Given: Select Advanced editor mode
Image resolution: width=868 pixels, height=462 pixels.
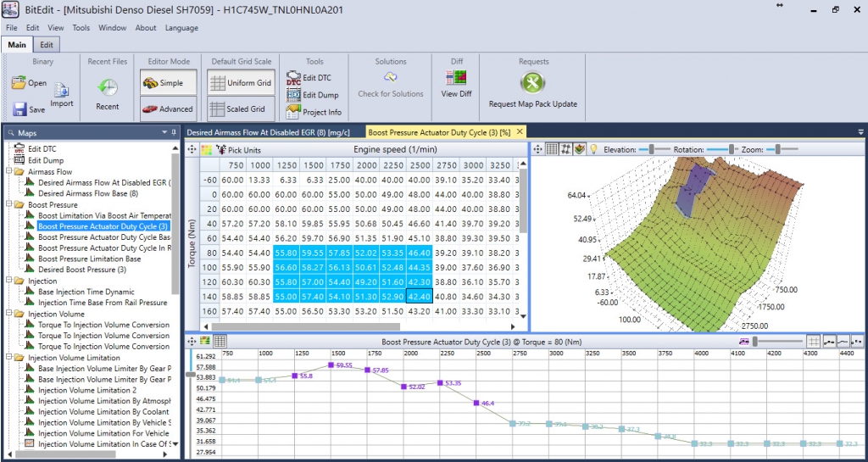Looking at the screenshot, I should pos(169,109).
